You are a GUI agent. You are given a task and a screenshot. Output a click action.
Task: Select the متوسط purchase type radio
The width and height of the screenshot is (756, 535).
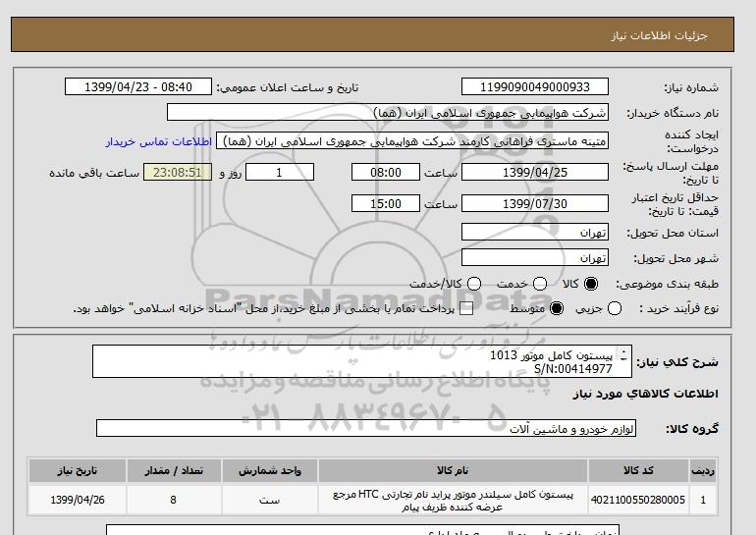coord(557,308)
